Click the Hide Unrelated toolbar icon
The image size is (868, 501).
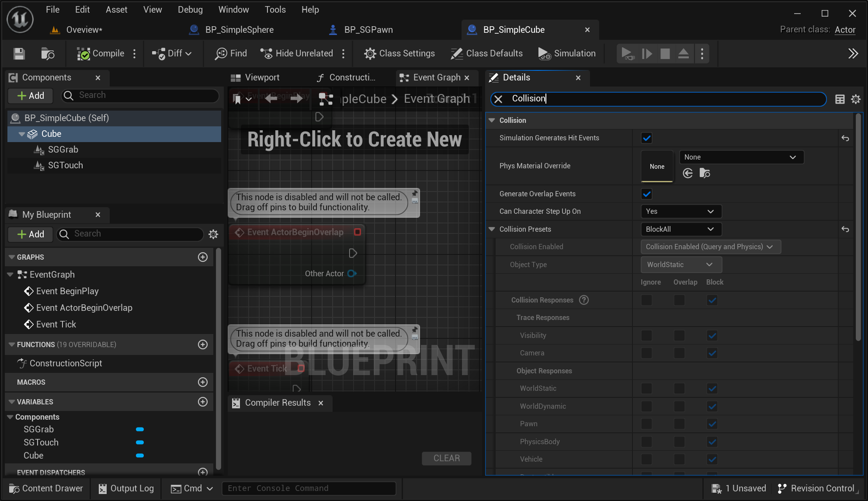tap(267, 53)
